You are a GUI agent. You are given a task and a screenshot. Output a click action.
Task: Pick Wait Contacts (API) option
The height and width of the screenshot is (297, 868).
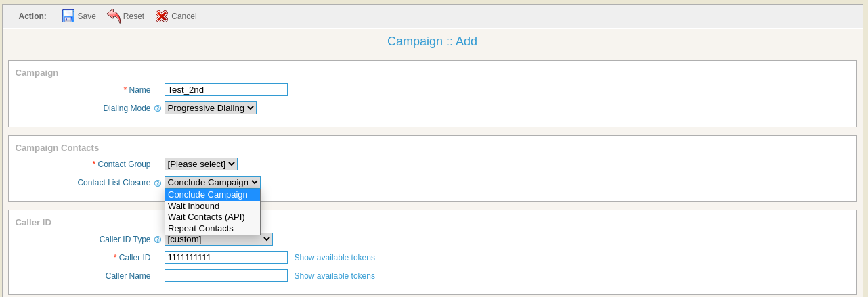click(213, 217)
